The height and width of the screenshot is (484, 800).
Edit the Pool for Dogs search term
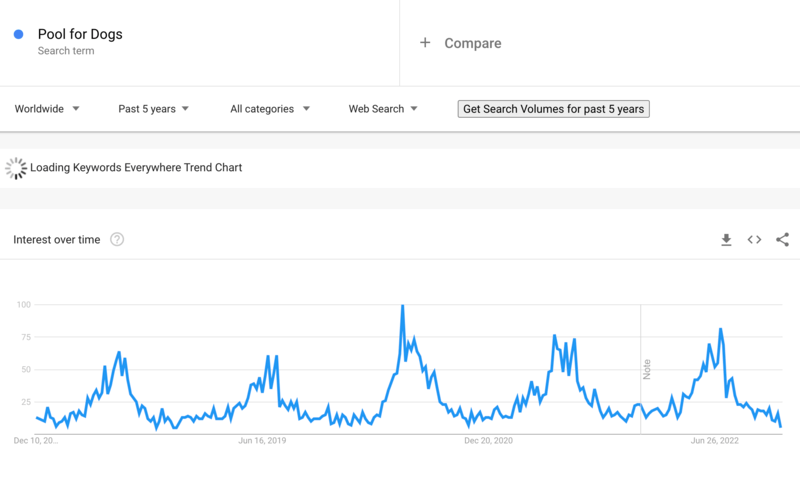coord(80,35)
